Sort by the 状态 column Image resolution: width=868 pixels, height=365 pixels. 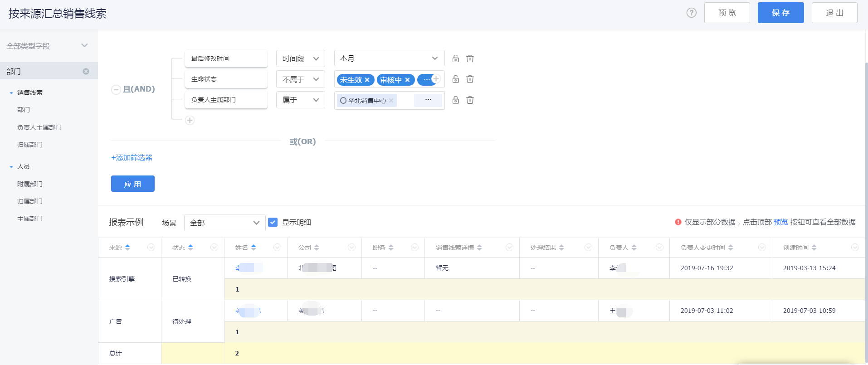190,248
